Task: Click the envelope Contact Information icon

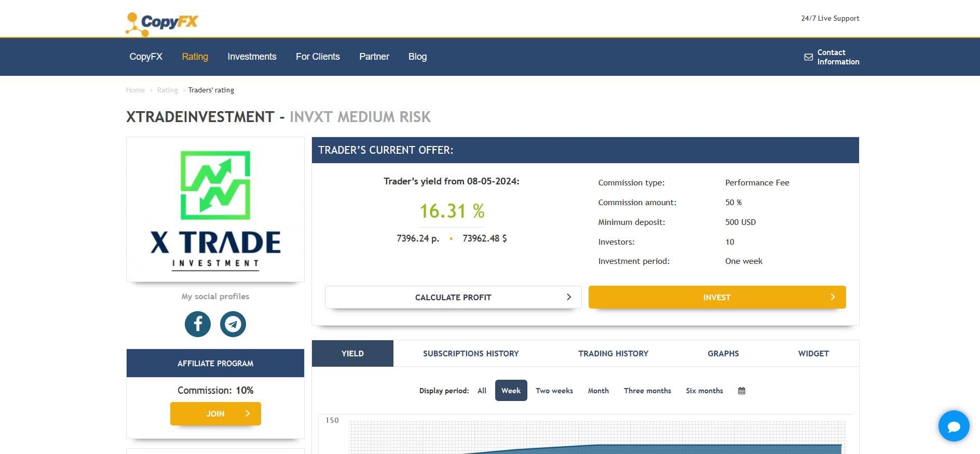Action: coord(809,57)
